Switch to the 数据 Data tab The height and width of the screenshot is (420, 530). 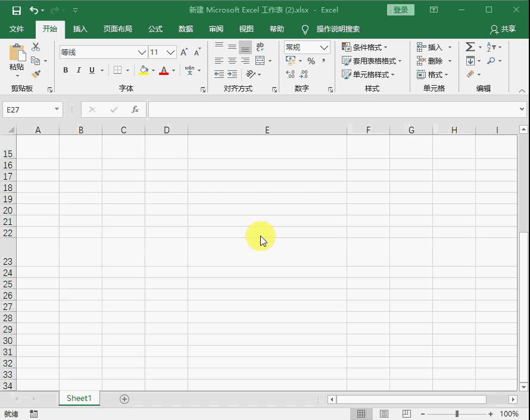(186, 29)
